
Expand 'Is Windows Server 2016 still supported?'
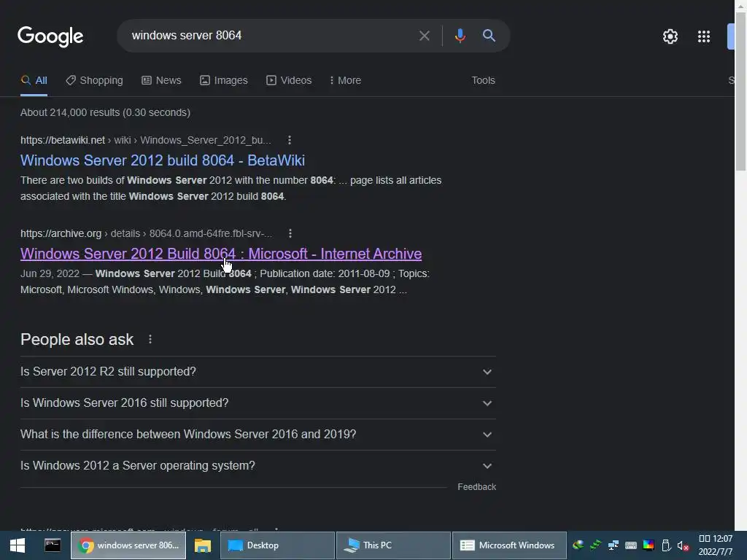click(x=258, y=402)
